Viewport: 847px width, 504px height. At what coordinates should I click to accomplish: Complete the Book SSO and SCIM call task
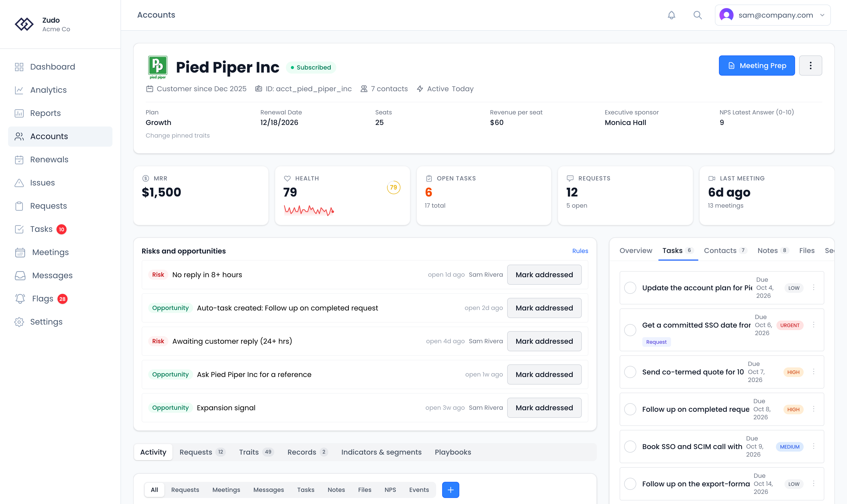coord(630,447)
